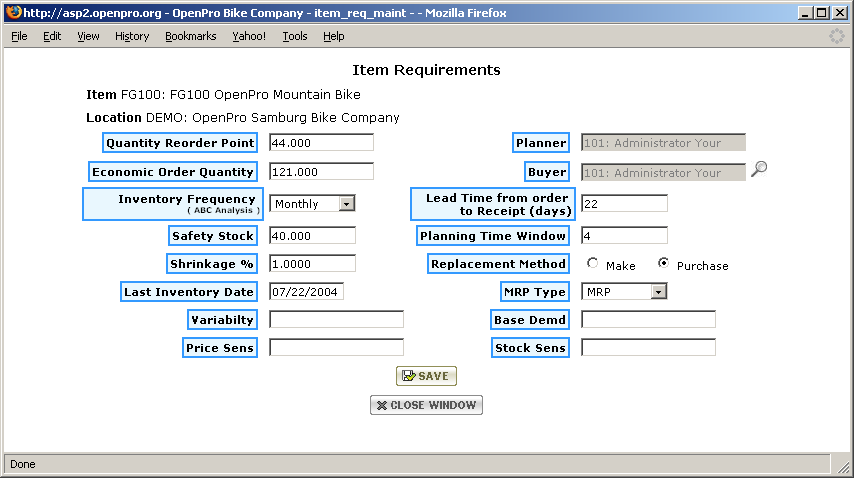This screenshot has width=854, height=478.
Task: Open the History menu
Action: [131, 36]
